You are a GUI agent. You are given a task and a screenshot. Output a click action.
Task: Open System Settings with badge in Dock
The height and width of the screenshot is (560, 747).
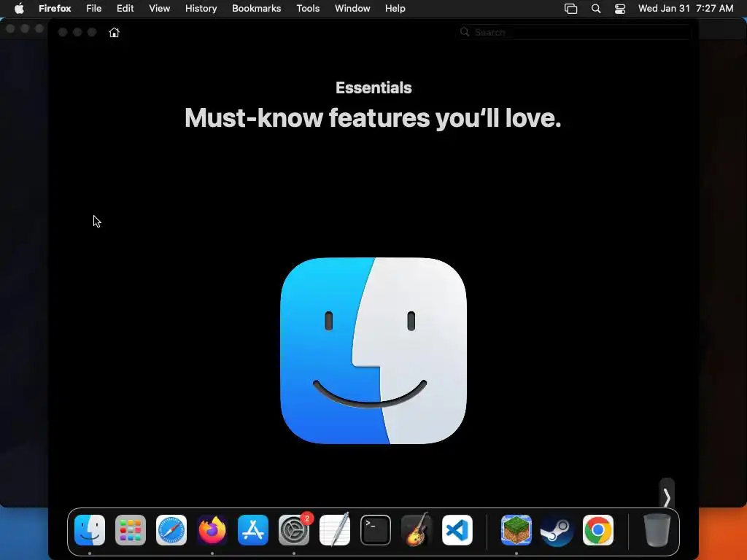294,530
